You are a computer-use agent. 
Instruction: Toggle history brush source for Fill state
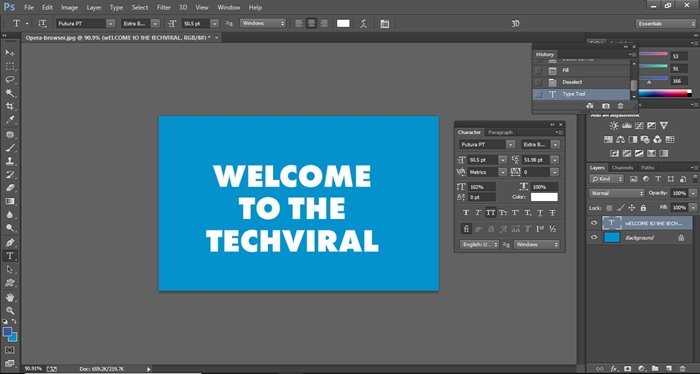click(539, 71)
